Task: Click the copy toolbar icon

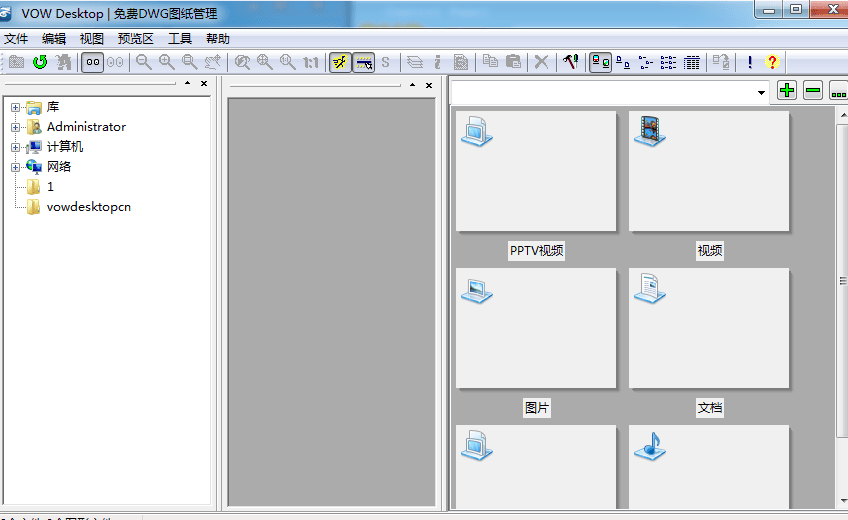Action: 490,61
